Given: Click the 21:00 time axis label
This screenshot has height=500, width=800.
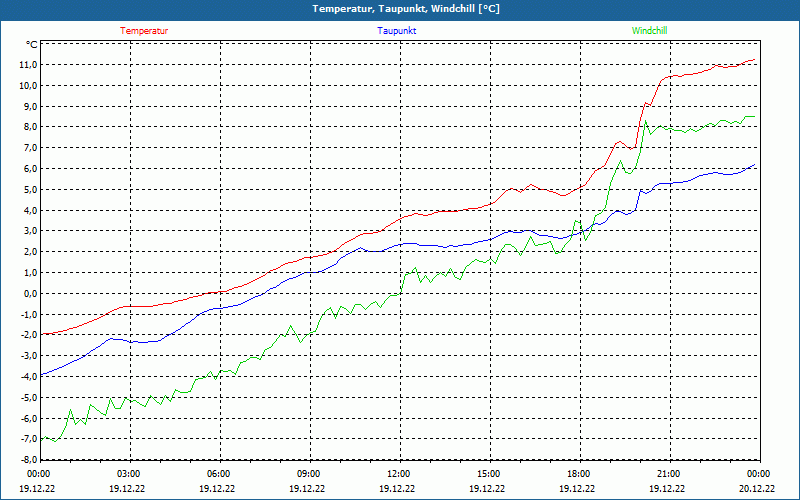Looking at the screenshot, I should 669,474.
